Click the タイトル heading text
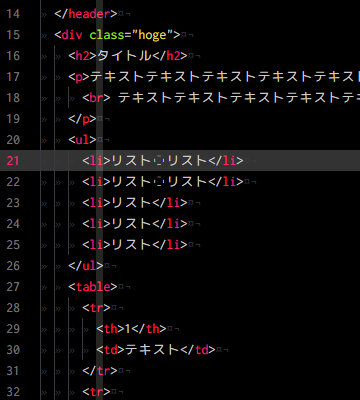 coord(124,56)
